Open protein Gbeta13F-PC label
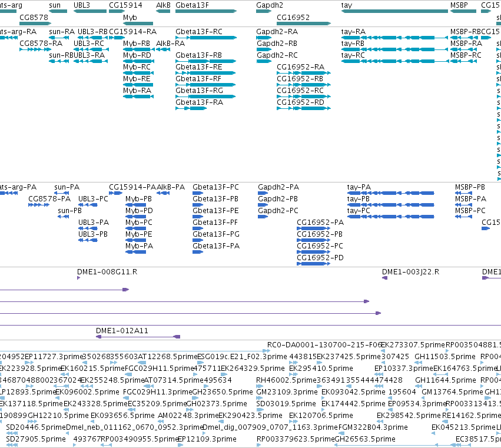 coord(215,187)
